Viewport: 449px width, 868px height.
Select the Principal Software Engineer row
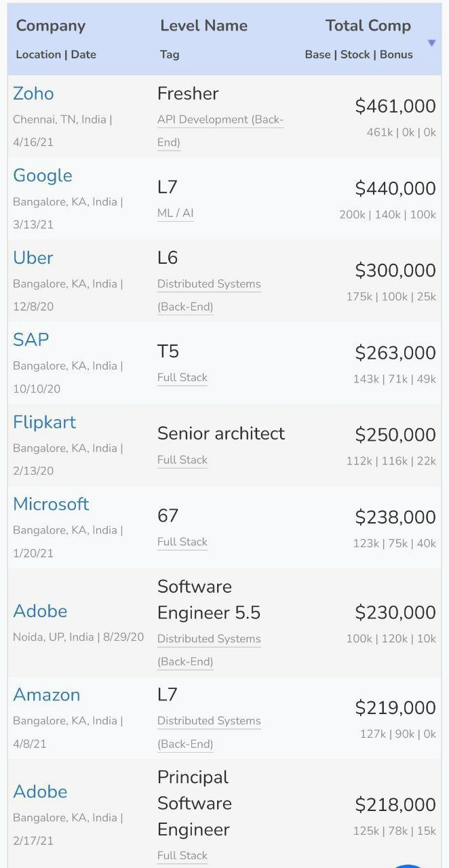tap(224, 814)
